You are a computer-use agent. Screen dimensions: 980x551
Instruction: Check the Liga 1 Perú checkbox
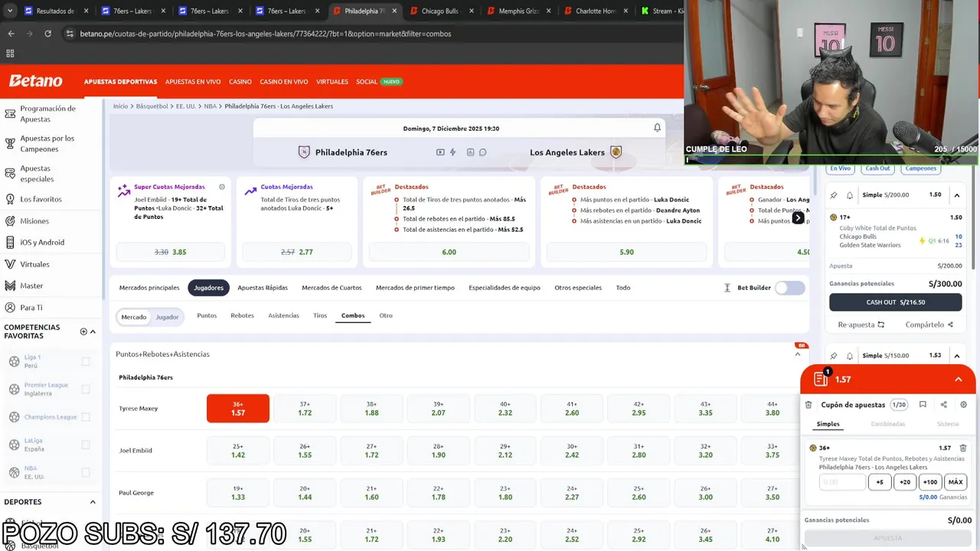point(86,361)
